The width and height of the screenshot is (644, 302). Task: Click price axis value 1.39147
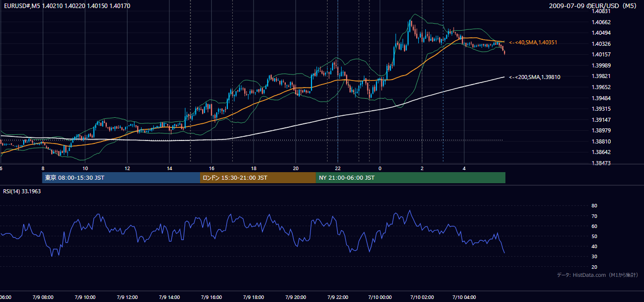pyautogui.click(x=601, y=120)
